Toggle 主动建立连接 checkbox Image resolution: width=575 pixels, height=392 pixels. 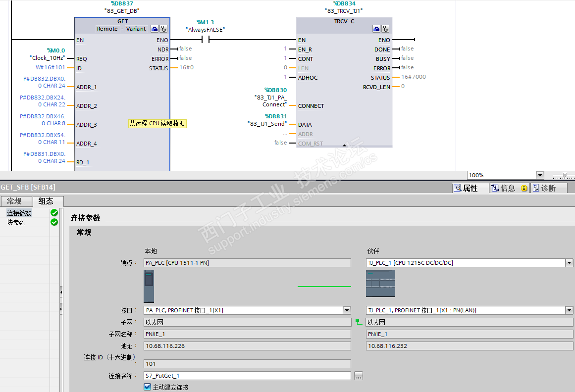148,387
